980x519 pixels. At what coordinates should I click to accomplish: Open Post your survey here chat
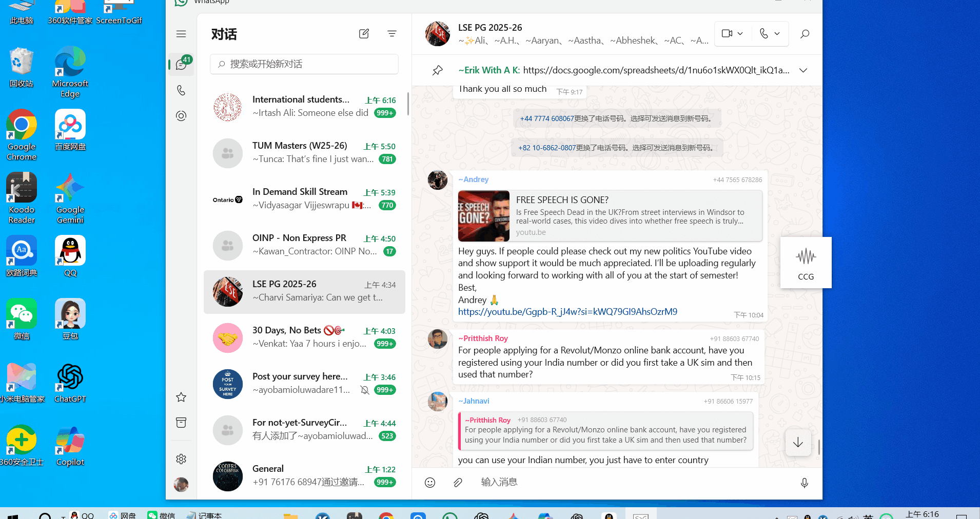(x=304, y=384)
